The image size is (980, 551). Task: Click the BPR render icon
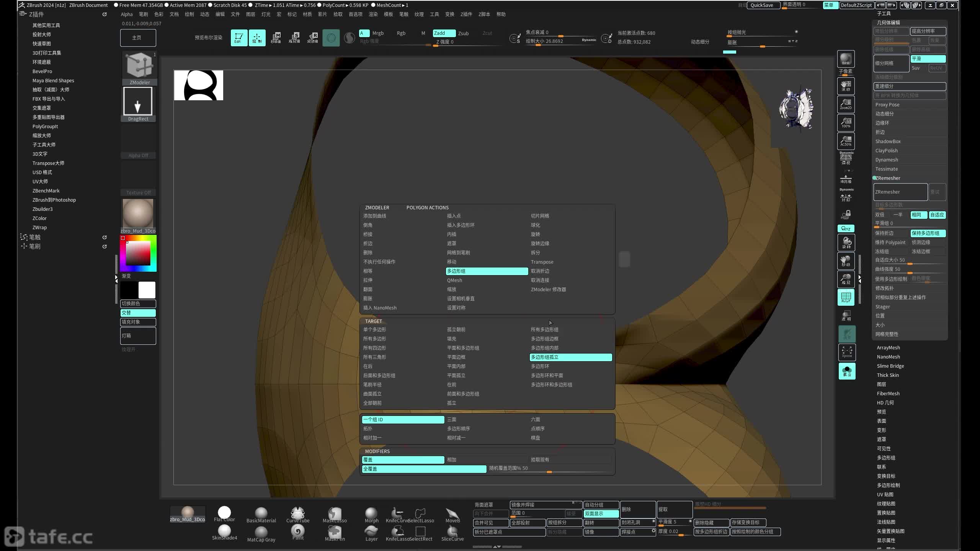846,59
